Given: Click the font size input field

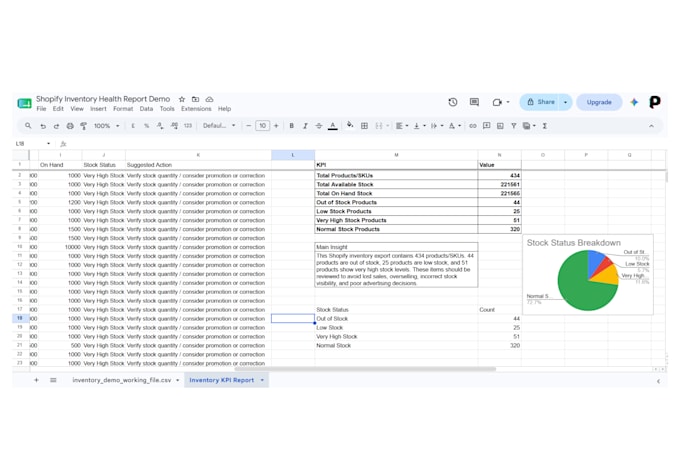Looking at the screenshot, I should [x=262, y=126].
